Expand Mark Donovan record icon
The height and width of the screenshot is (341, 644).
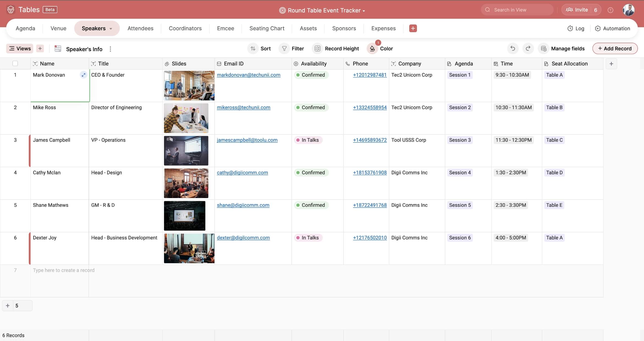[x=83, y=75]
